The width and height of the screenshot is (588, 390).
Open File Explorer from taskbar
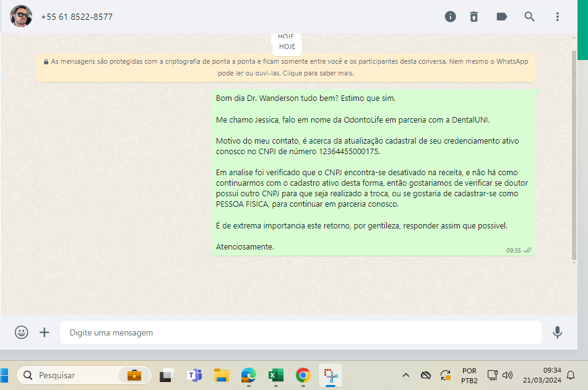tap(221, 375)
